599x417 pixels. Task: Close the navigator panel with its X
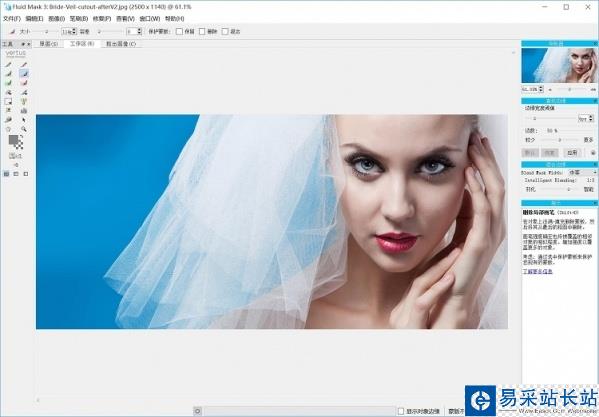(x=596, y=44)
